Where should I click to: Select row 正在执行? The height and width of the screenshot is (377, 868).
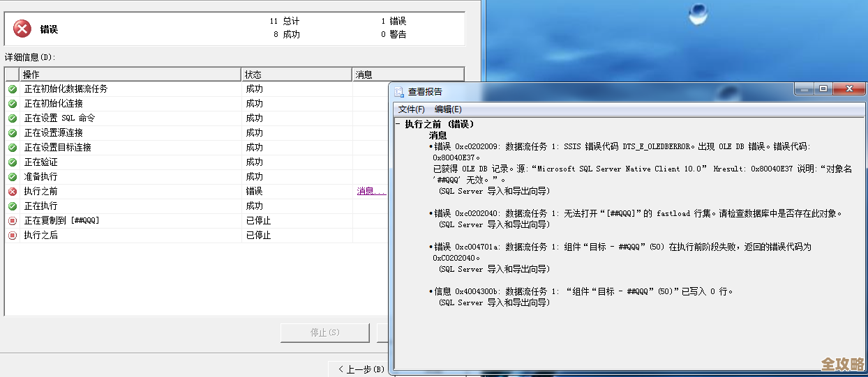197,206
